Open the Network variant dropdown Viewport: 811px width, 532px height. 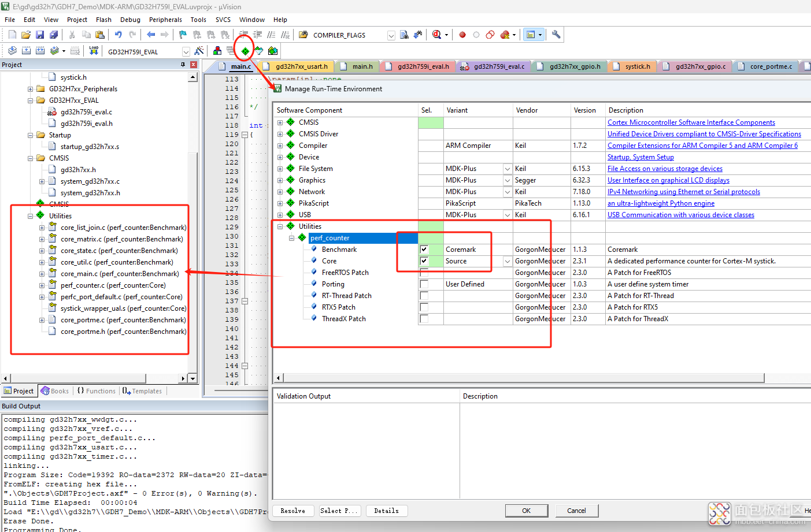click(508, 192)
